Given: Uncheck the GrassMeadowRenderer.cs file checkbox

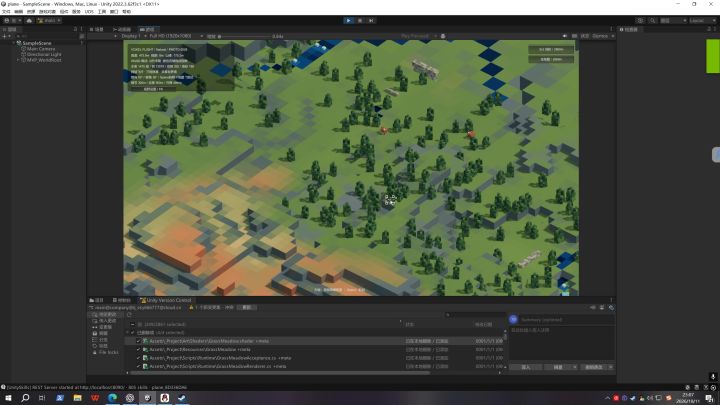Looking at the screenshot, I should coord(138,366).
